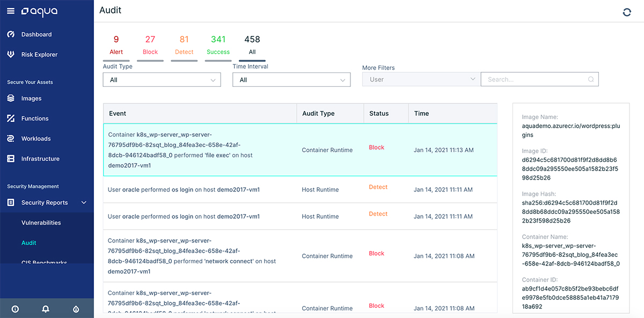Image resolution: width=644 pixels, height=318 pixels.
Task: Click the Workloads icon in sidebar
Action: [x=11, y=138]
